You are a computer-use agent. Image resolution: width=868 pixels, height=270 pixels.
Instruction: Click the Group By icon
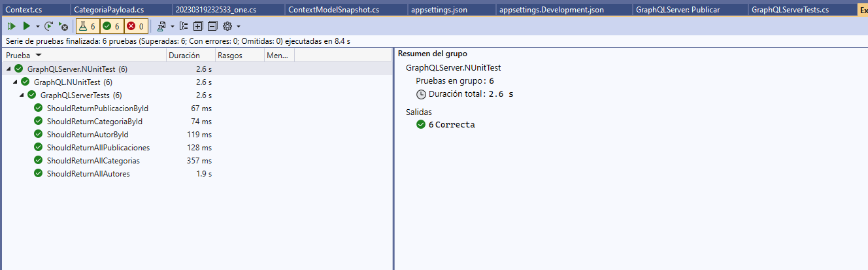point(183,26)
